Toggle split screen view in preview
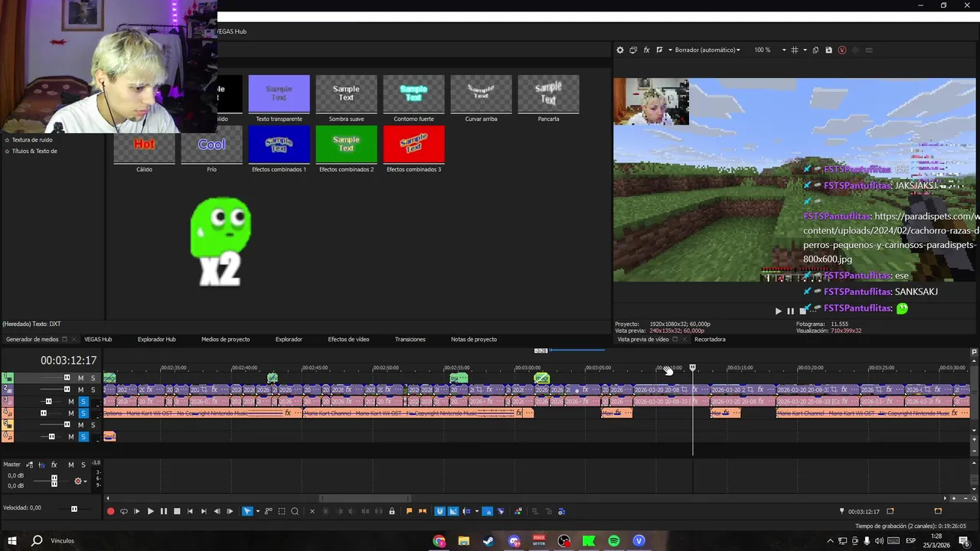This screenshot has height=551, width=980. pyautogui.click(x=659, y=50)
